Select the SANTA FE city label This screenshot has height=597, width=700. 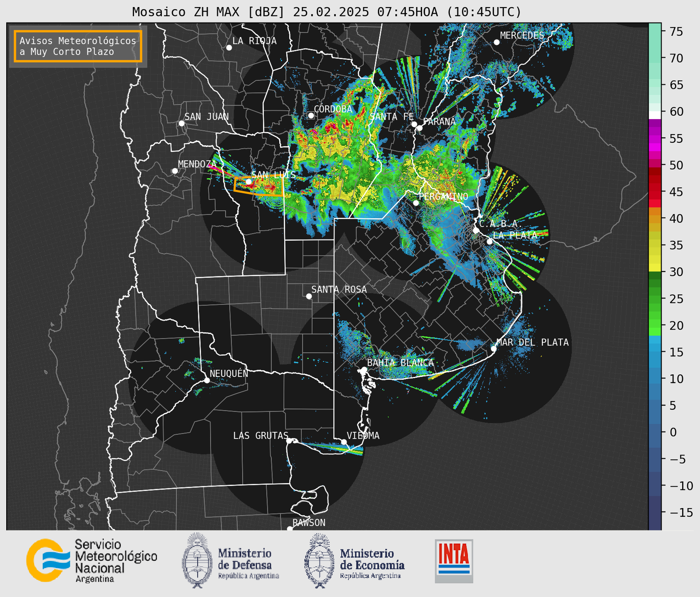[x=392, y=117]
